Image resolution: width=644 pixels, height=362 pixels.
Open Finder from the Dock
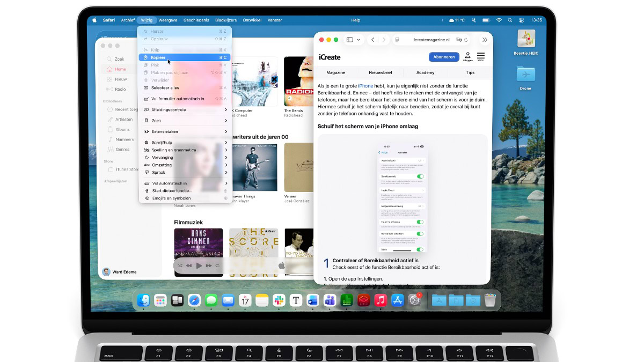tap(144, 300)
